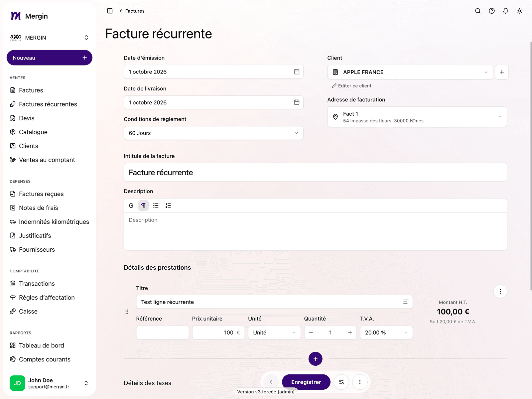Open invoice settings sliders icon

(x=341, y=382)
